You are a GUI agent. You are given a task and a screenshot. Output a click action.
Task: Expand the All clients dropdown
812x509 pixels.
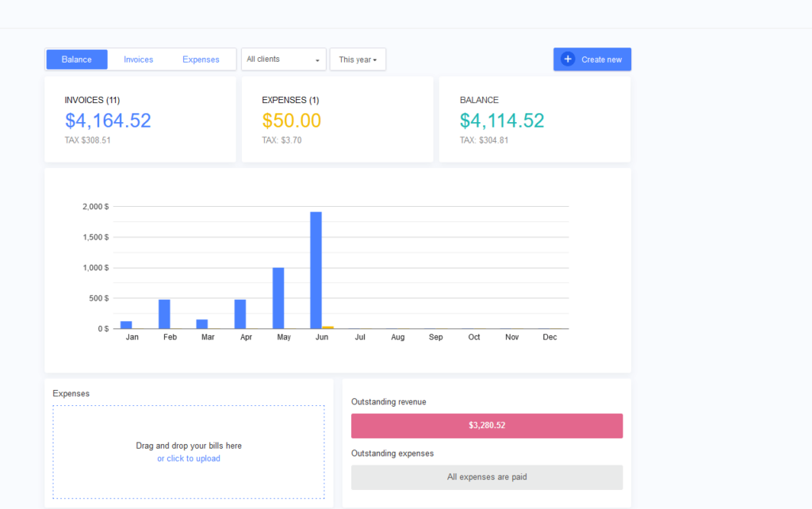click(x=284, y=59)
